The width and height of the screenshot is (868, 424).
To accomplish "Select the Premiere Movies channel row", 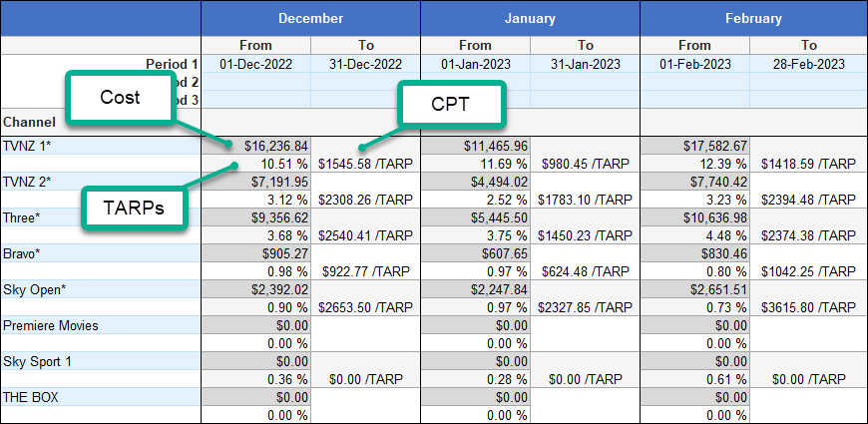I will (x=100, y=325).
